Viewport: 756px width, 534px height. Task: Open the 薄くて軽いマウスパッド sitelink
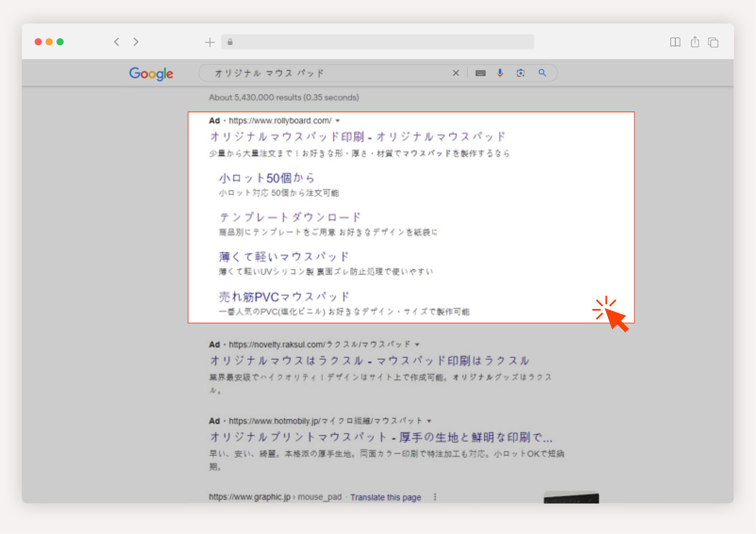pyautogui.click(x=284, y=257)
